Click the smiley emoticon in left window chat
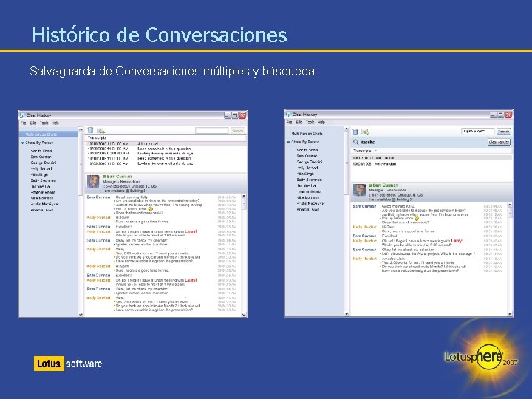The height and width of the screenshot is (399, 532). (x=151, y=209)
